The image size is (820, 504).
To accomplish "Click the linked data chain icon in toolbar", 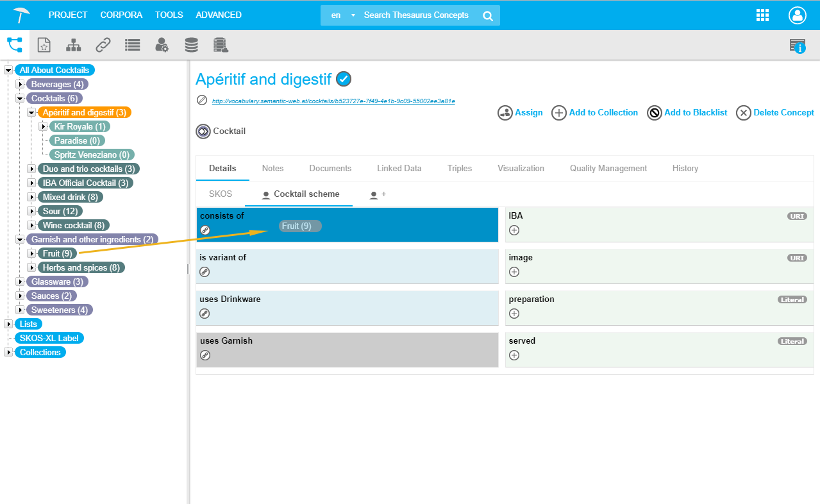I will [x=103, y=45].
